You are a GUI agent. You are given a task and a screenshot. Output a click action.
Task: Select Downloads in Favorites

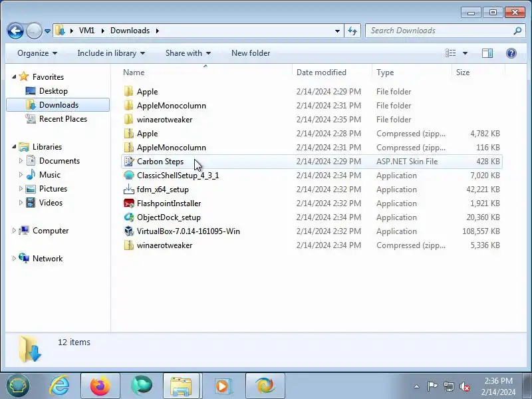(58, 105)
